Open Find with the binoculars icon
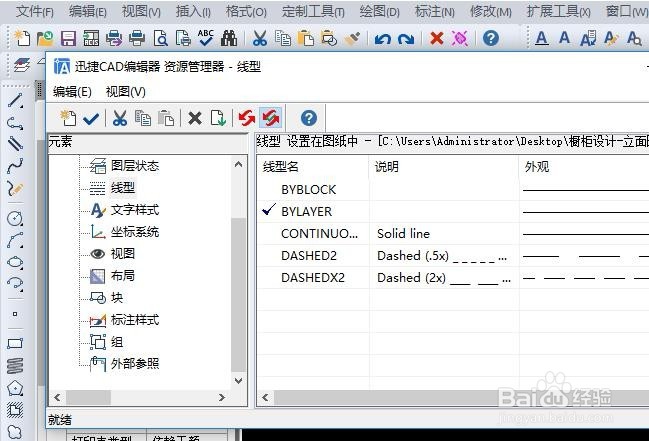649x441 pixels. 228,39
